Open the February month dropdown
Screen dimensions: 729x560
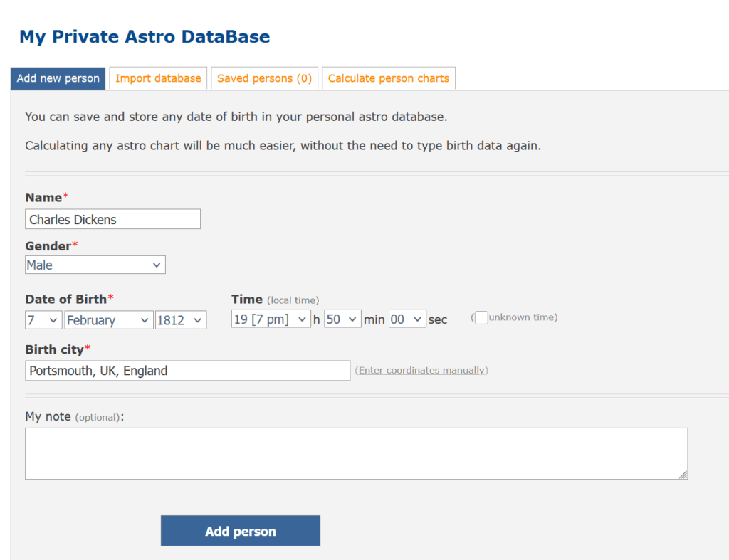pos(109,320)
